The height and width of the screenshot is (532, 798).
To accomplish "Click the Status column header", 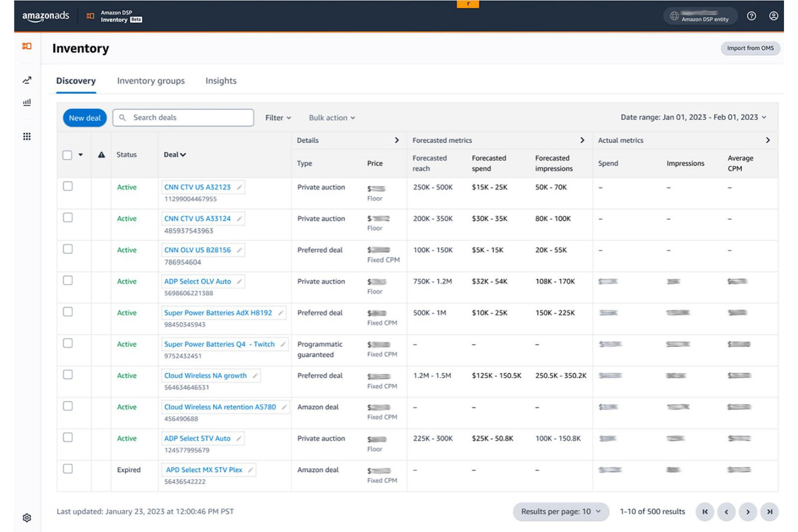I will (x=127, y=155).
